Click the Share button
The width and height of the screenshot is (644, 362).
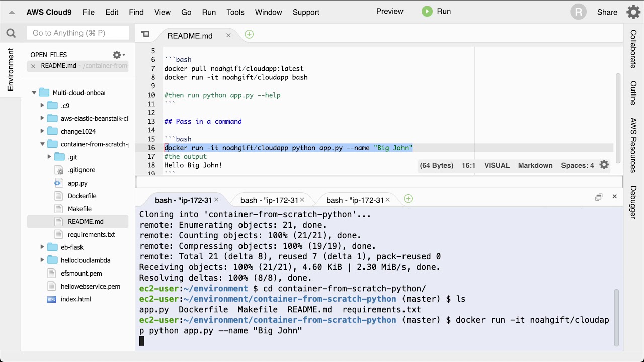[x=607, y=12]
